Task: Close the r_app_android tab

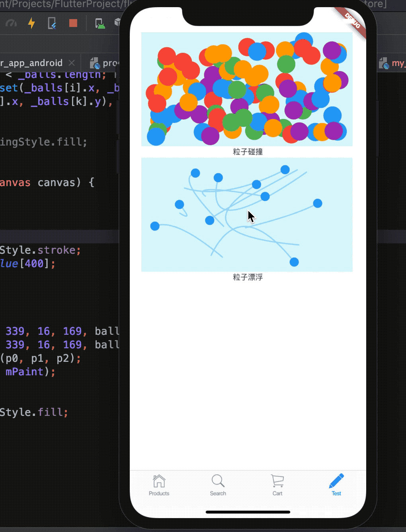Action: click(71, 63)
